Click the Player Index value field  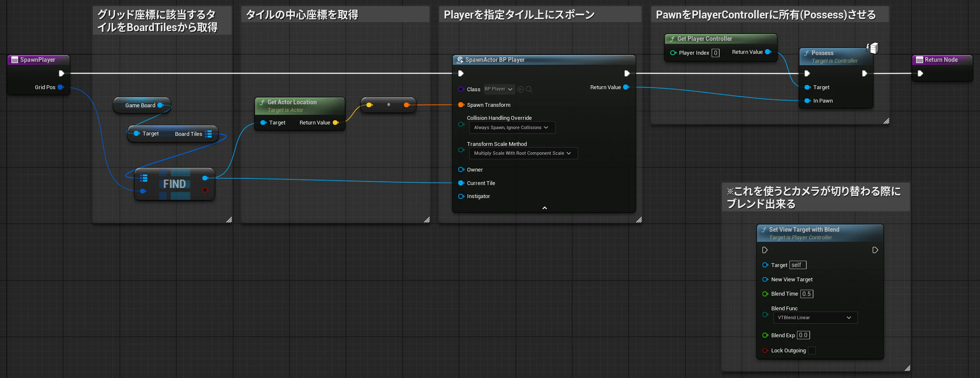[715, 53]
